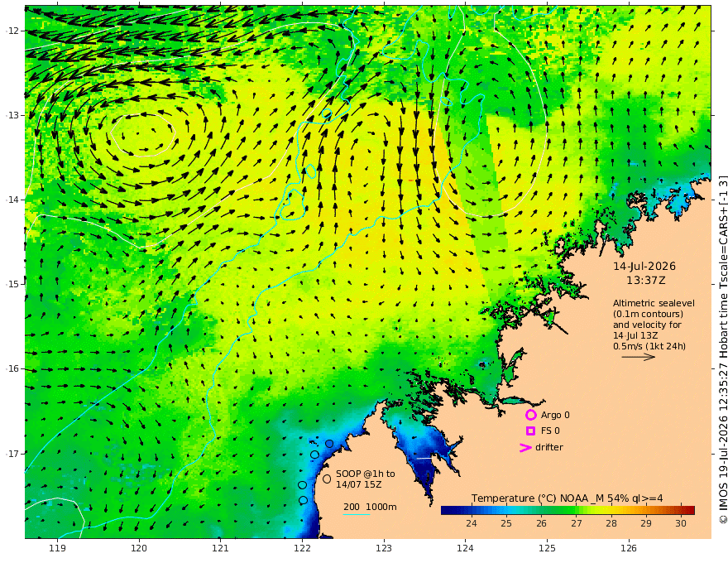Click the 'Temperature (°C) NOAA _M 54% ql>=4' title
728x563 pixels.
click(568, 498)
